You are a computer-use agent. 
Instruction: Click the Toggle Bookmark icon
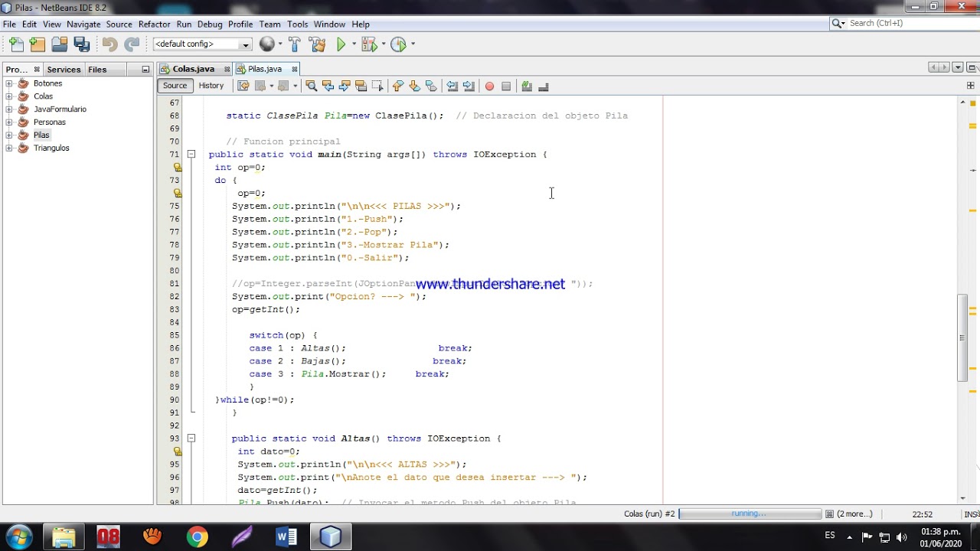click(x=431, y=86)
